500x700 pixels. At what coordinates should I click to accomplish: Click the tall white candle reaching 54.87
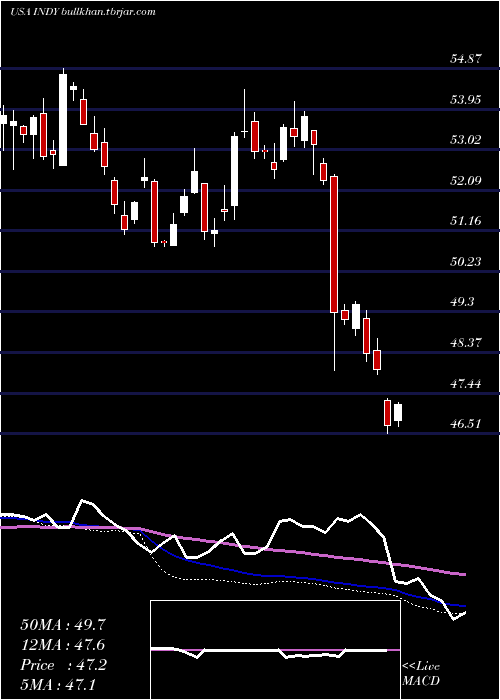pyautogui.click(x=63, y=120)
